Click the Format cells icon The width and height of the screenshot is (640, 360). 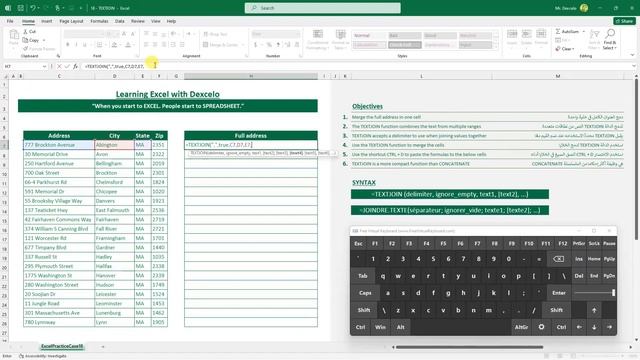[x=541, y=34]
